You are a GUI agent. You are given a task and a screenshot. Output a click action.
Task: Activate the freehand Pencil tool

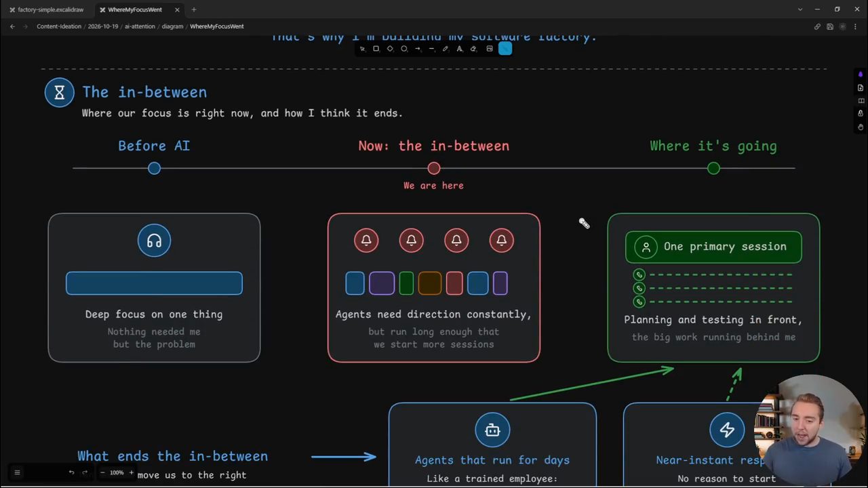[x=446, y=49]
